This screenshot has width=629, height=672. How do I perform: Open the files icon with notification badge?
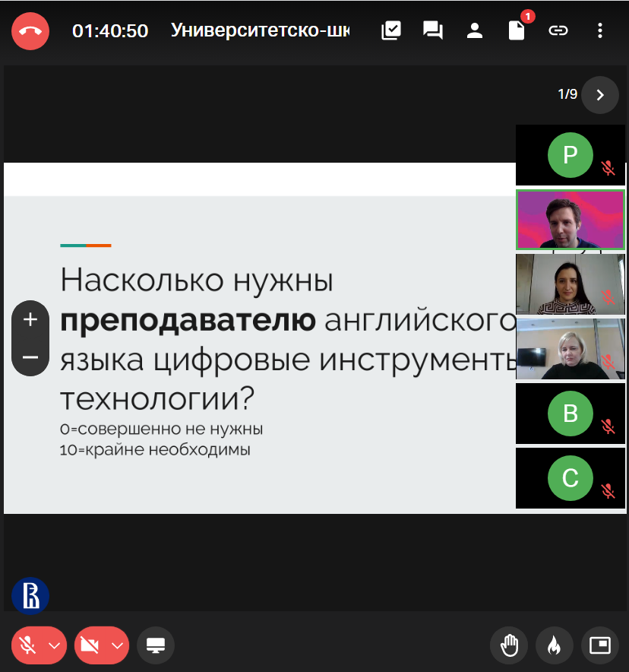click(517, 30)
